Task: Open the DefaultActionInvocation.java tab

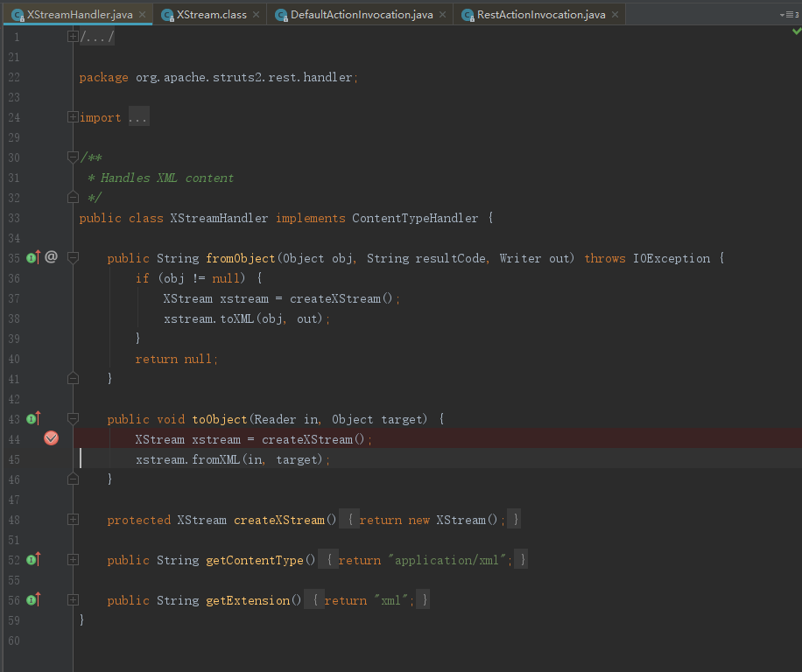Action: pos(361,15)
